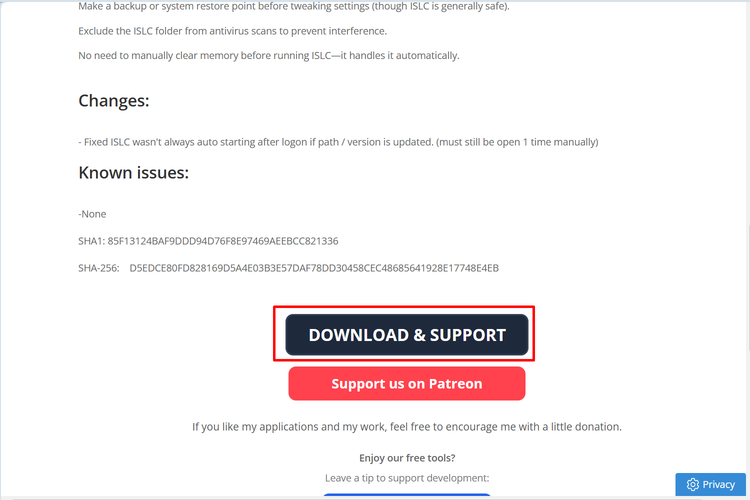
Task: Click the -None text under Known issues
Action: pos(92,214)
